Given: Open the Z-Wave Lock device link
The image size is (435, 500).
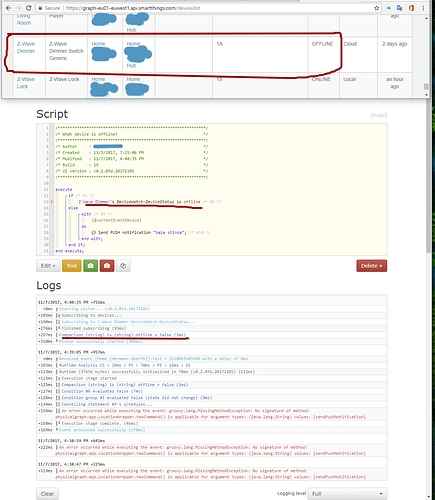Looking at the screenshot, I should pyautogui.click(x=26, y=83).
